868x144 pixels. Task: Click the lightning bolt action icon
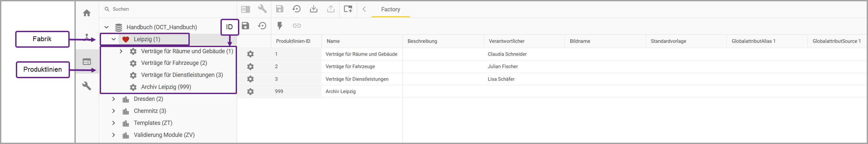pos(280,26)
